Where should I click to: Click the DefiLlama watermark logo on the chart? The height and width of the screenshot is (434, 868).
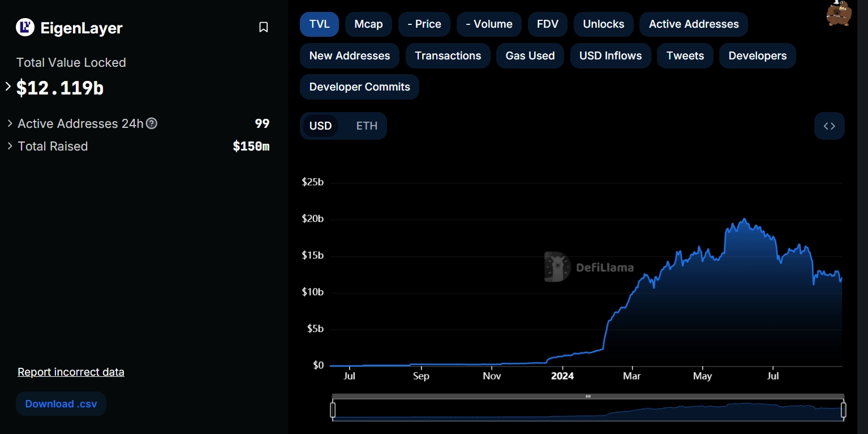[x=557, y=267]
